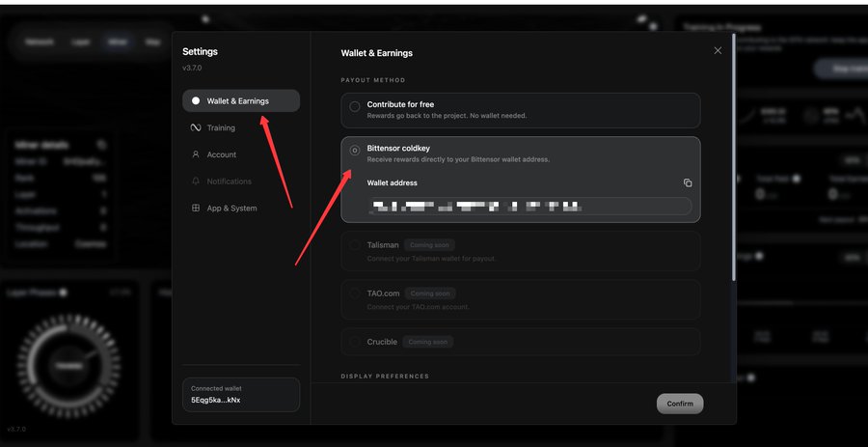Open the Training settings section
868x447 pixels.
241,128
